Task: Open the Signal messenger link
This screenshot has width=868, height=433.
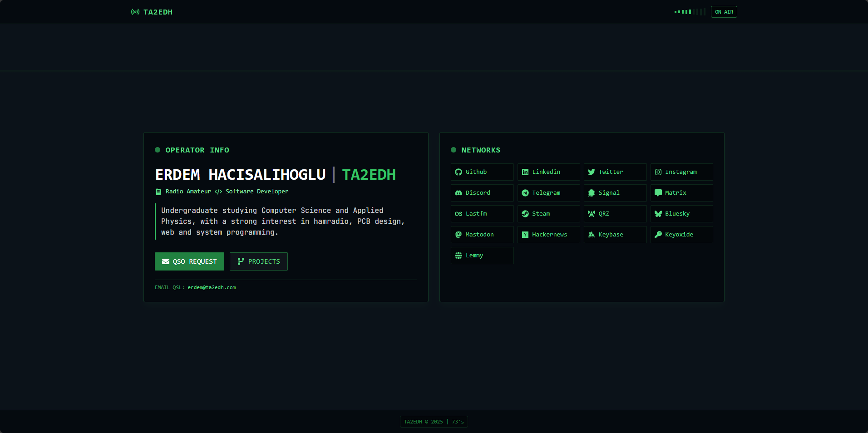Action: click(x=615, y=193)
